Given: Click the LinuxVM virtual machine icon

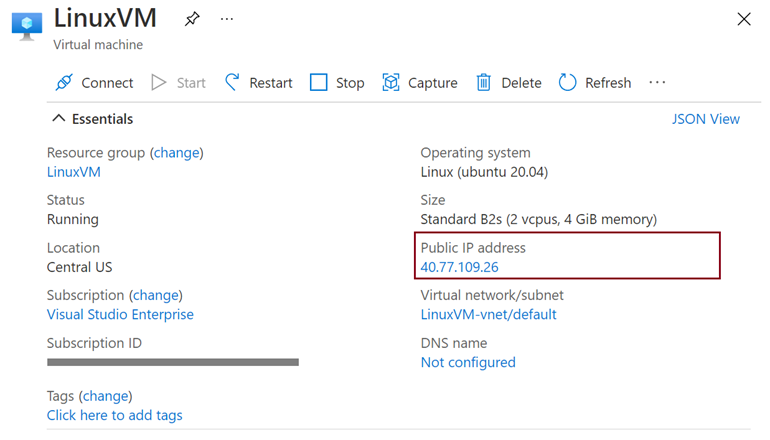Looking at the screenshot, I should (x=27, y=27).
